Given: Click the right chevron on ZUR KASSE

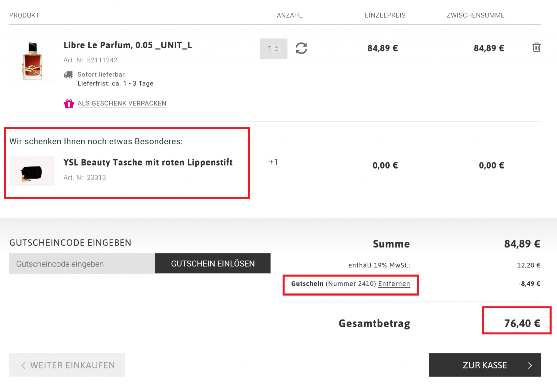Looking at the screenshot, I should tap(530, 365).
